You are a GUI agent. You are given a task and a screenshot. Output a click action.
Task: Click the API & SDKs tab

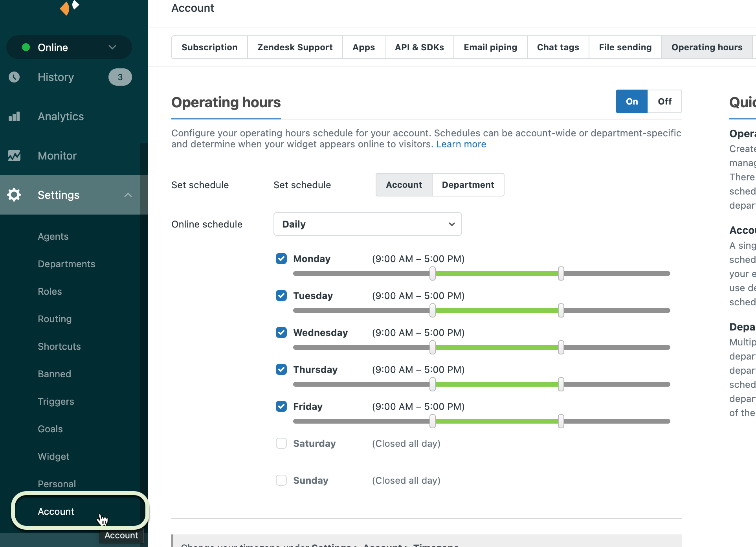coord(418,47)
